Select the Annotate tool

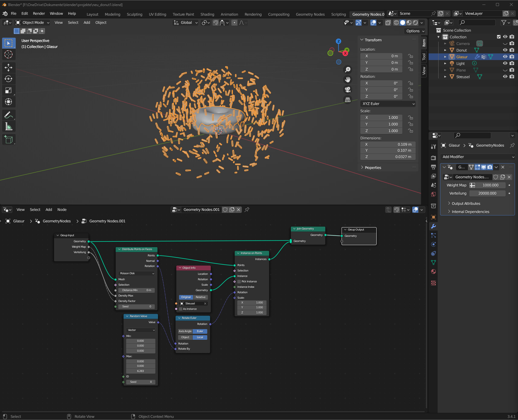[x=9, y=115]
